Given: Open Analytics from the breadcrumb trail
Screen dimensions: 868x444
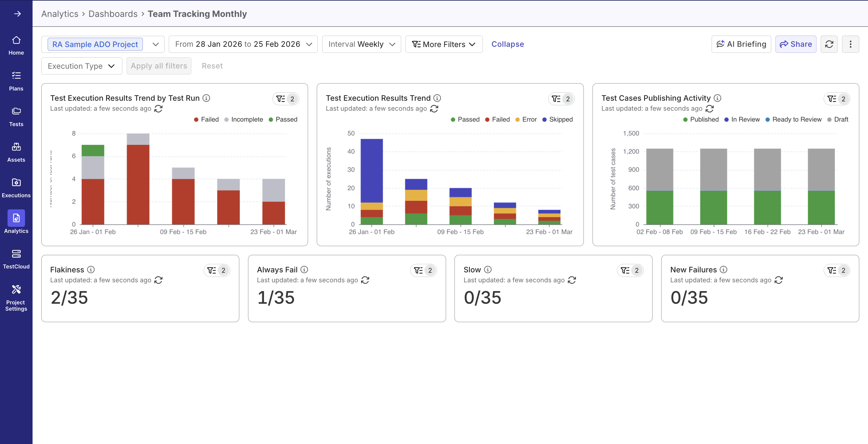Looking at the screenshot, I should (x=60, y=14).
